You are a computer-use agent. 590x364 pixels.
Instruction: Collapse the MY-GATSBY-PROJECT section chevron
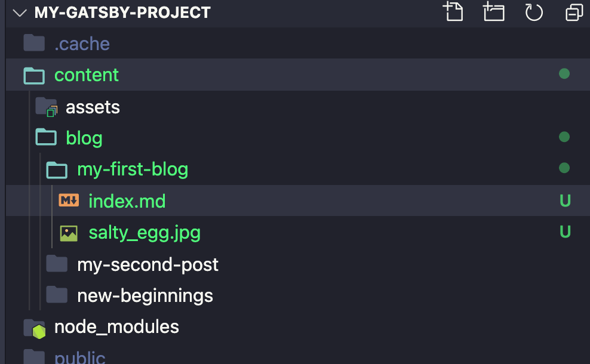20,13
